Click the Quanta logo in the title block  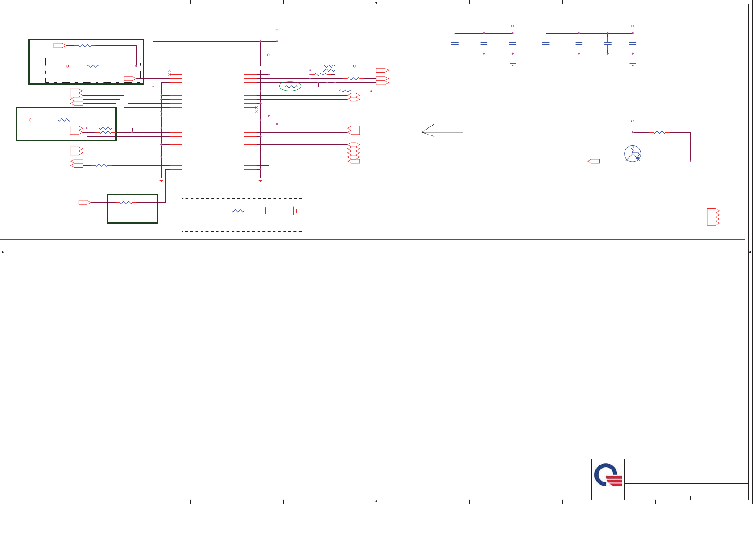(608, 475)
